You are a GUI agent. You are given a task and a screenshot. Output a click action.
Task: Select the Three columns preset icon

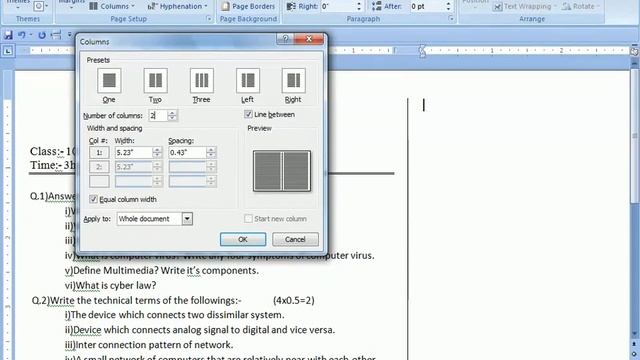pyautogui.click(x=202, y=80)
